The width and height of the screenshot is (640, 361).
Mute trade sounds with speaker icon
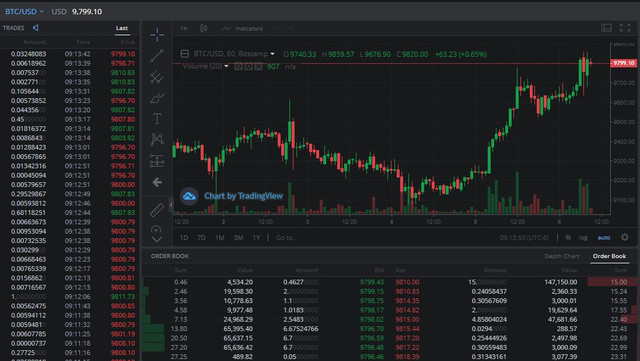click(36, 27)
